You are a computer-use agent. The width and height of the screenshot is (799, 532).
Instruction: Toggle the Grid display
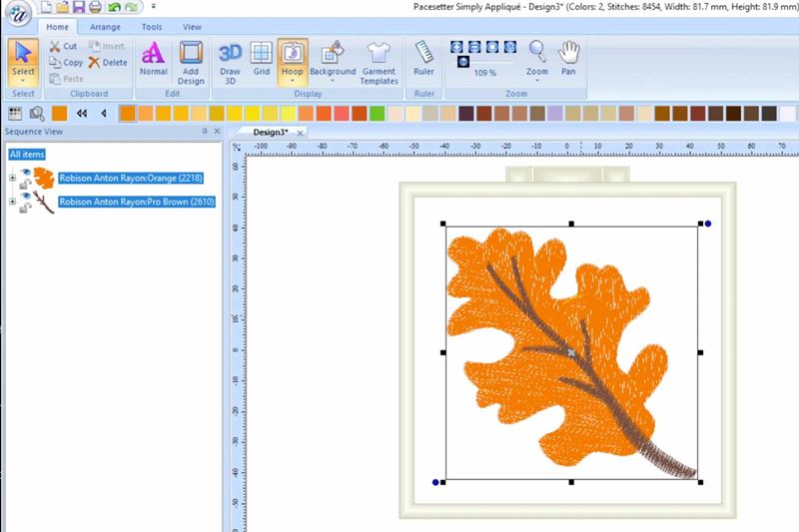(261, 60)
